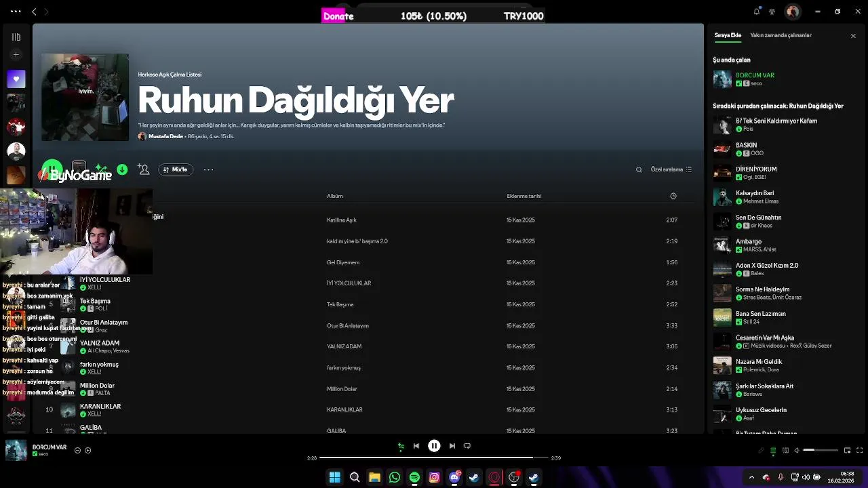
Task: Open album link Katiline Aşık
Action: [342, 220]
